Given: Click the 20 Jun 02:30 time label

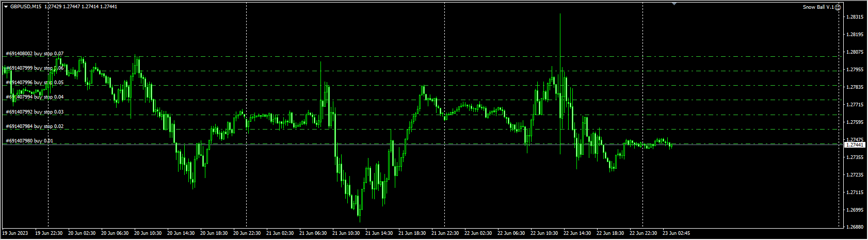Looking at the screenshot, I should click(82, 233).
